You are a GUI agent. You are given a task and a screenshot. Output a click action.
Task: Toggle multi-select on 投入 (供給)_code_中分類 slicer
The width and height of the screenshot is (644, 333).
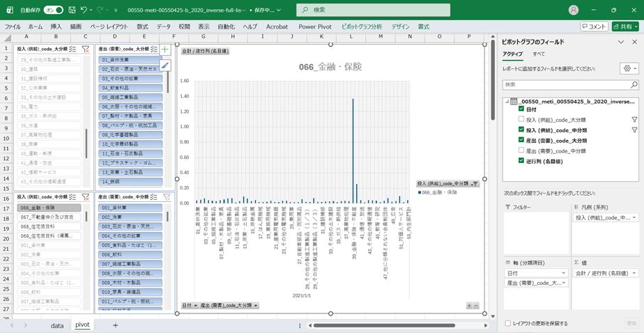(x=72, y=197)
